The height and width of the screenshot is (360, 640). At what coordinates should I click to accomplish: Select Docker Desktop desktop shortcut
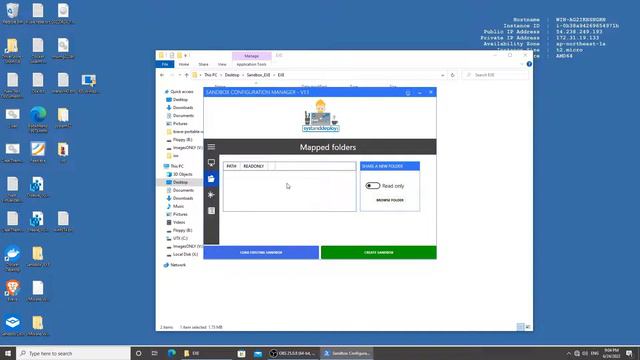coord(13,259)
